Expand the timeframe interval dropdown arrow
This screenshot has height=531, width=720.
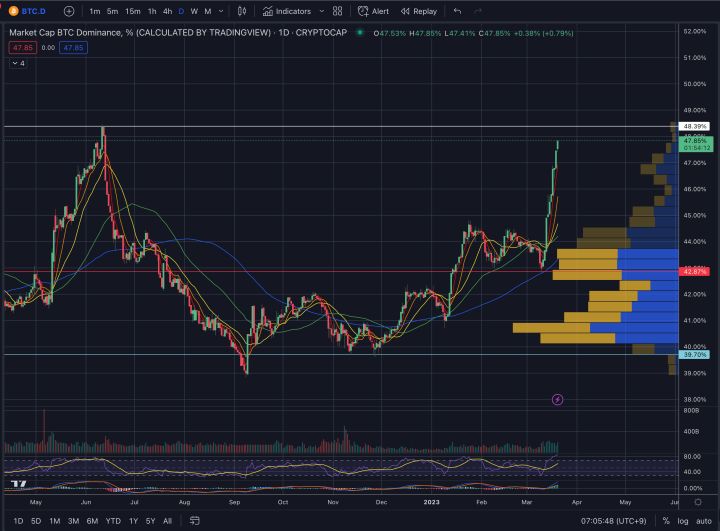coord(221,11)
